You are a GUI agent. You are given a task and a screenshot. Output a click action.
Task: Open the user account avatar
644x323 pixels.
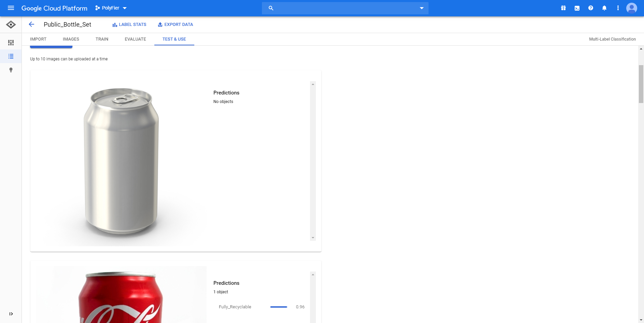[632, 8]
